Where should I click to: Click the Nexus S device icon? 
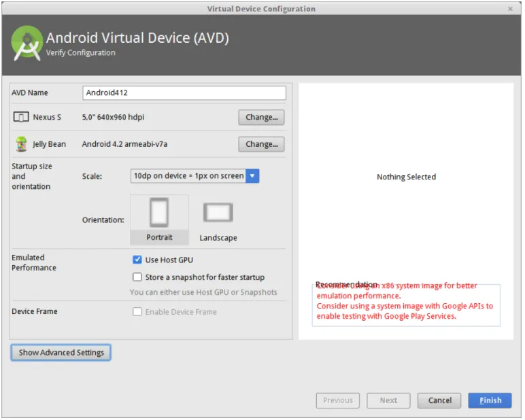point(21,118)
